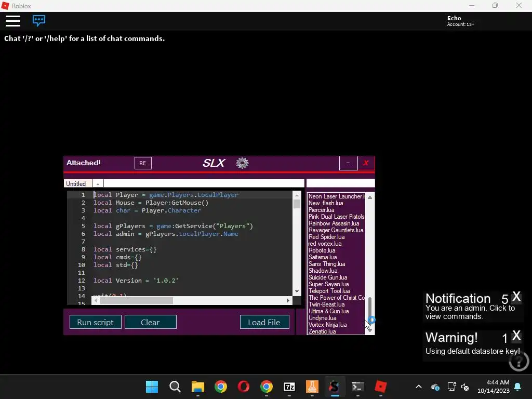
Task: Open taskbar Search
Action: [x=175, y=387]
